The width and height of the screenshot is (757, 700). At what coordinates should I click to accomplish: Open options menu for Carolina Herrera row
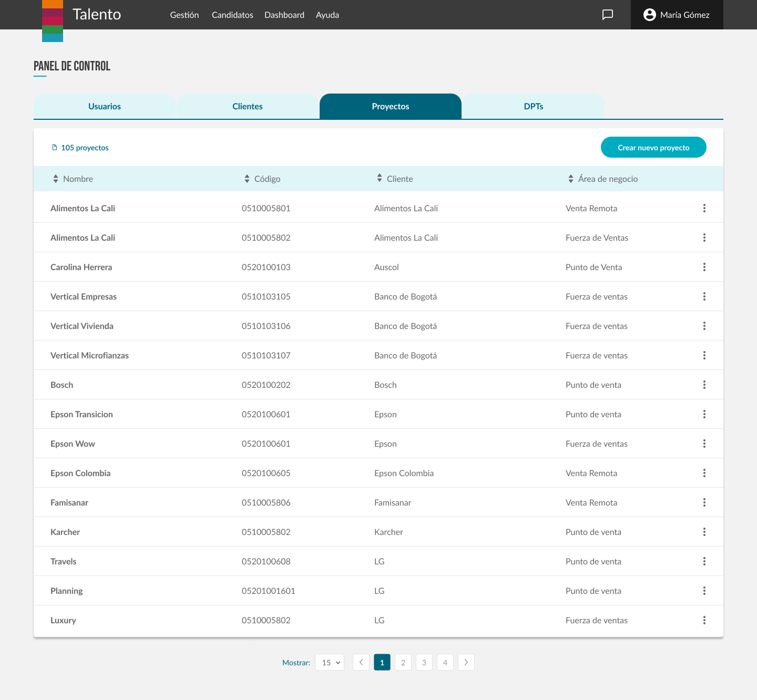pyautogui.click(x=704, y=267)
